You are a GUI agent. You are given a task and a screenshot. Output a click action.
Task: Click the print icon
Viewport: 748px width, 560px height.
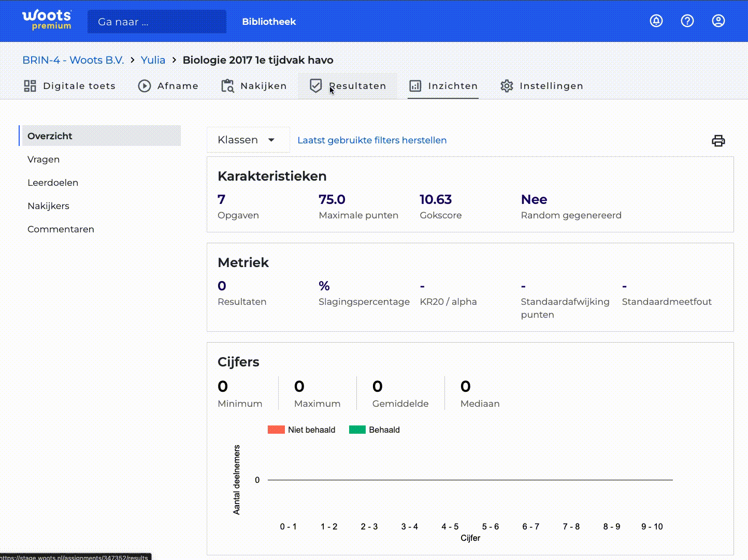tap(718, 141)
